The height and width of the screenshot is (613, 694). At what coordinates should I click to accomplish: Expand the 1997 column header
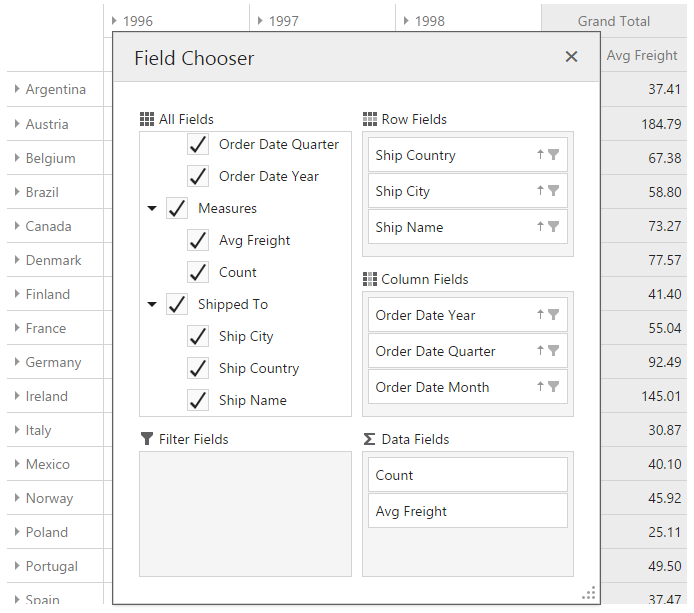tap(260, 21)
